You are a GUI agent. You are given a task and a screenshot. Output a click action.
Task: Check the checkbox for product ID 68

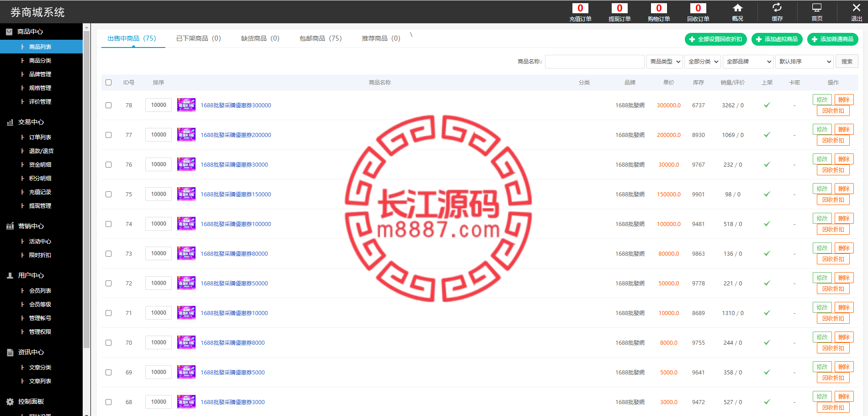tap(108, 402)
